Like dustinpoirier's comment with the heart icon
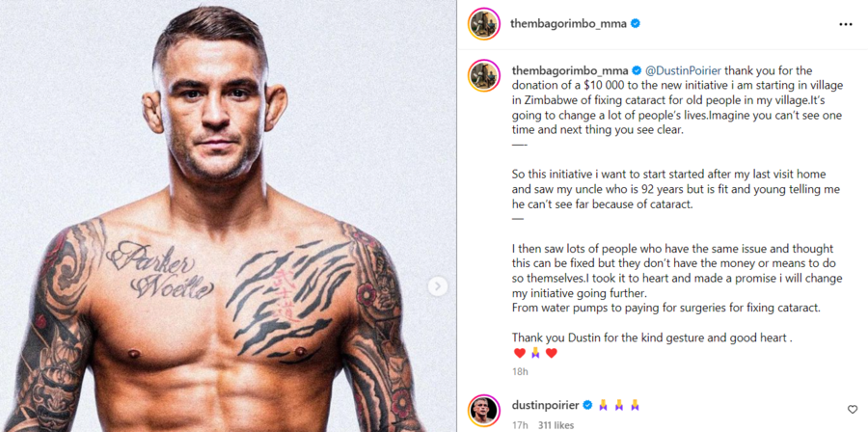Viewport: 868px width, 432px height. point(853,409)
